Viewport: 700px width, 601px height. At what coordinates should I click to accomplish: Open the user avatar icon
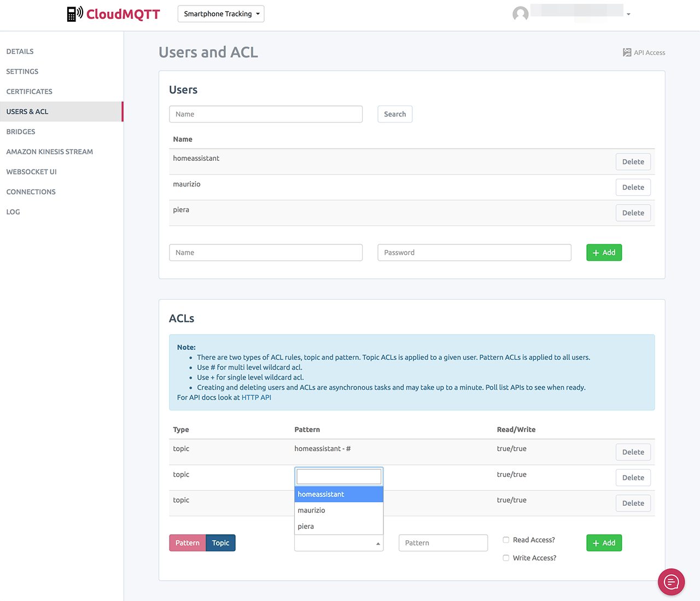tap(521, 14)
